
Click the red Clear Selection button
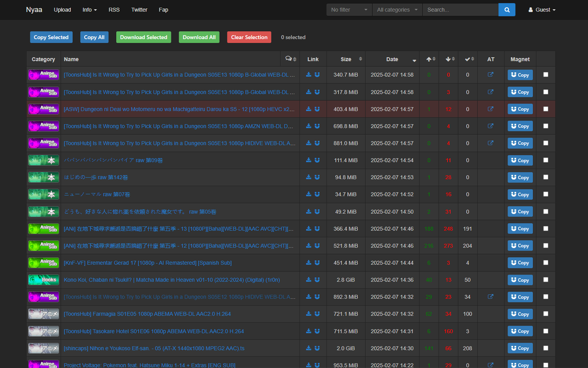pyautogui.click(x=249, y=37)
